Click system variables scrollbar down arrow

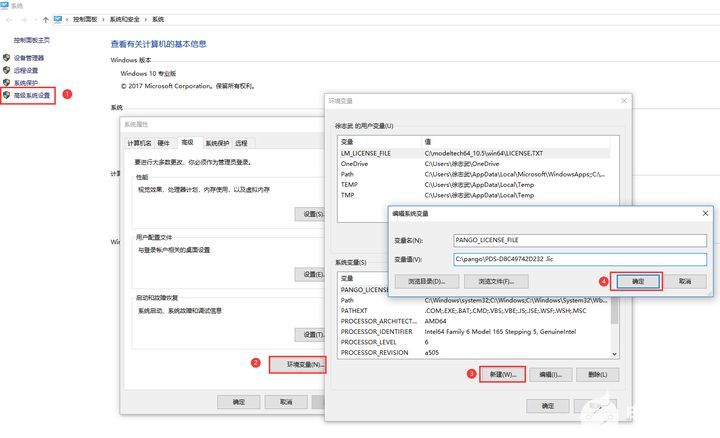(x=614, y=354)
